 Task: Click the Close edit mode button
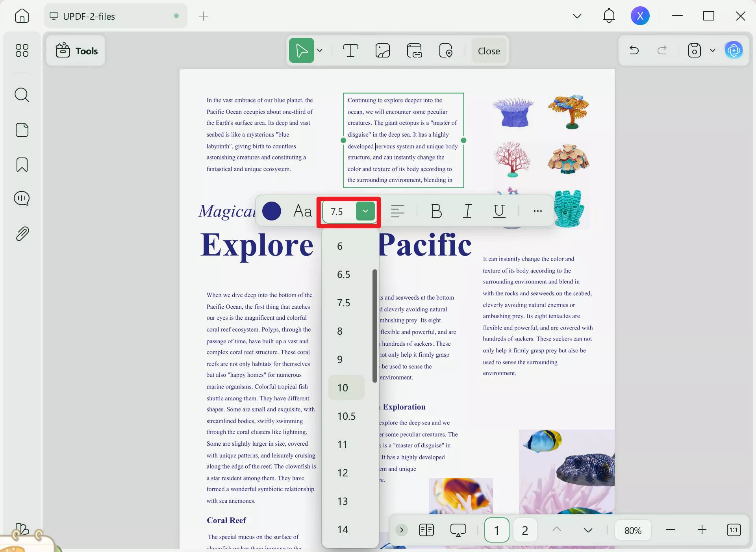click(x=489, y=51)
